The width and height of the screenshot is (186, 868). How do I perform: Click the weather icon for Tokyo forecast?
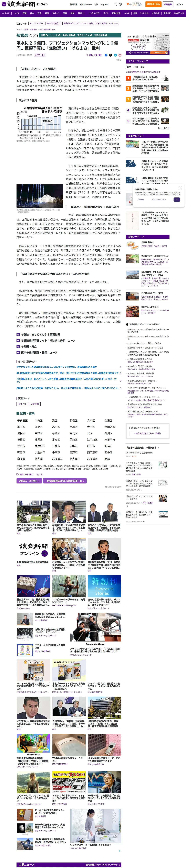129,4
